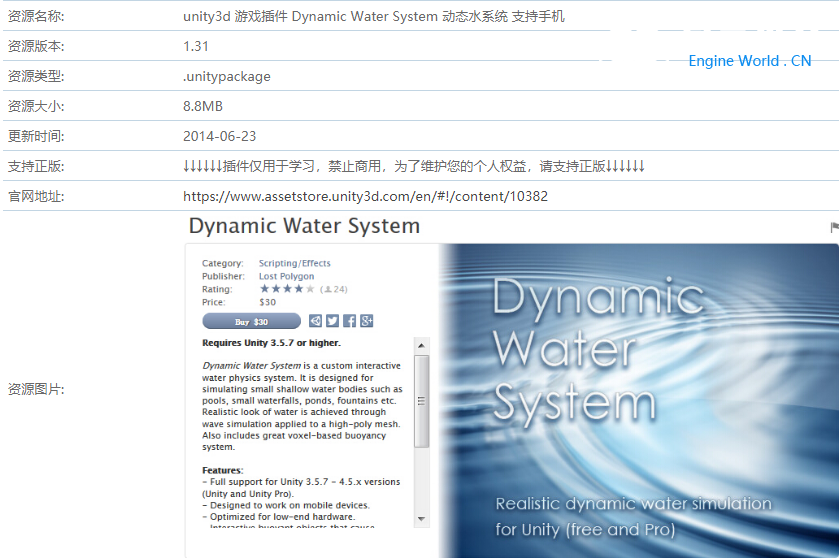Screen dimensions: 839x558
Task: Click the 支持正版 notice text
Action: (414, 166)
